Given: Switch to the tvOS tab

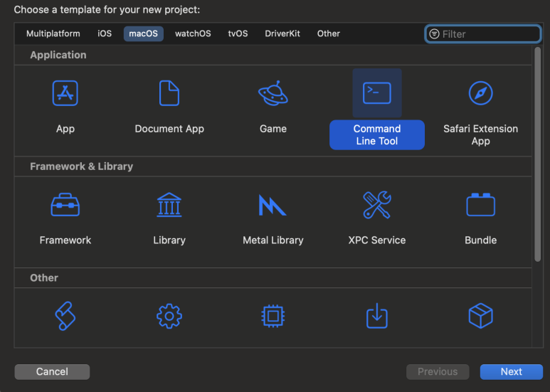Looking at the screenshot, I should coord(238,33).
